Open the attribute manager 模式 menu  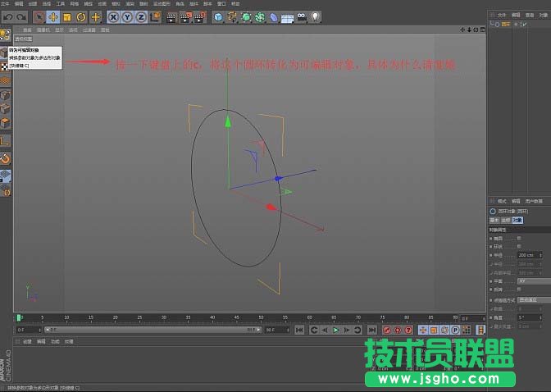pos(502,201)
